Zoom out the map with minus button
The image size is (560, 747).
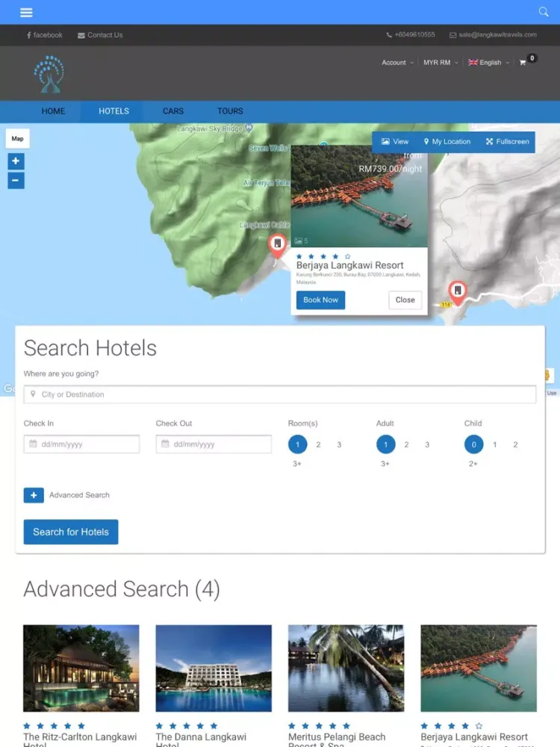(16, 181)
